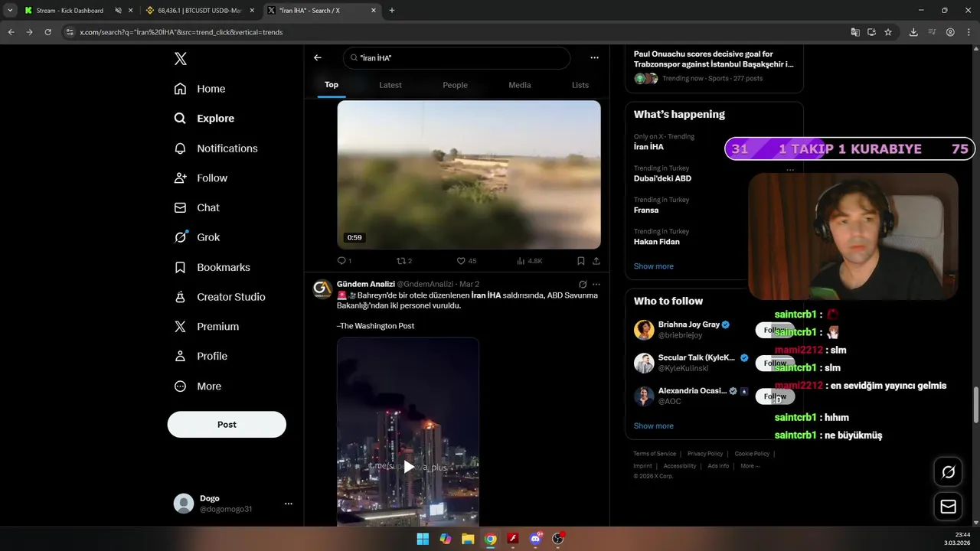Open Chrome three-dot menu

pyautogui.click(x=969, y=32)
